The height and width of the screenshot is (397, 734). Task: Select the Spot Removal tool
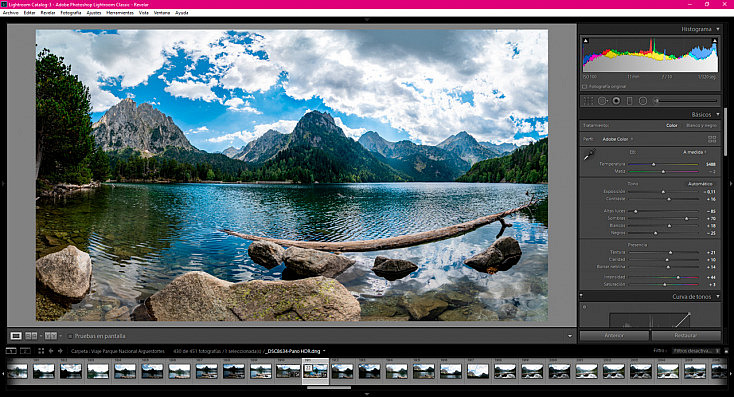click(x=602, y=101)
